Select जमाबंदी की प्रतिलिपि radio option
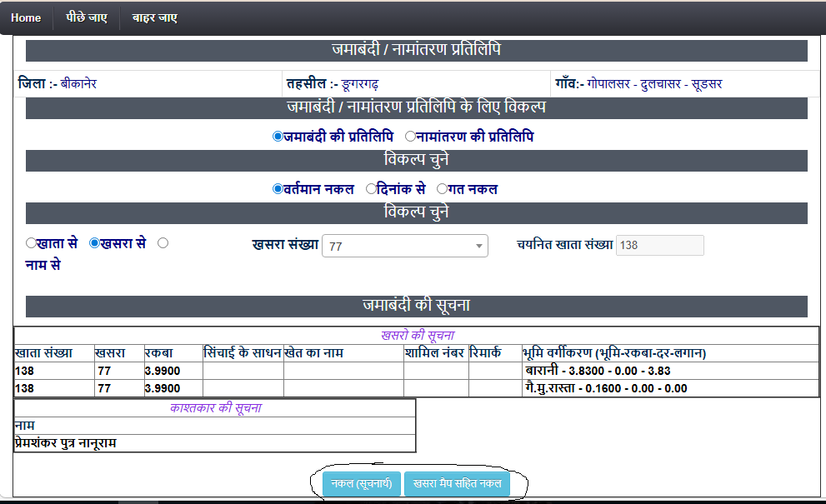 point(278,137)
